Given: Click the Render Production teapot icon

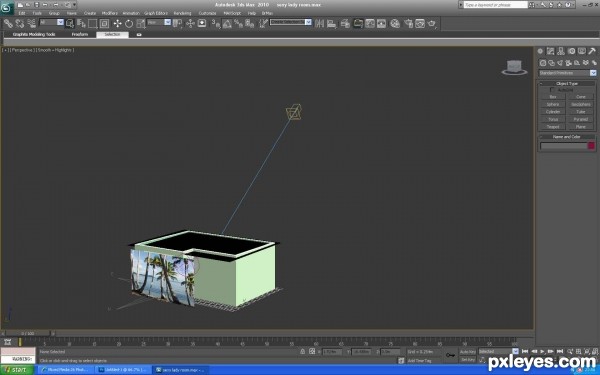Looking at the screenshot, I should coord(432,24).
